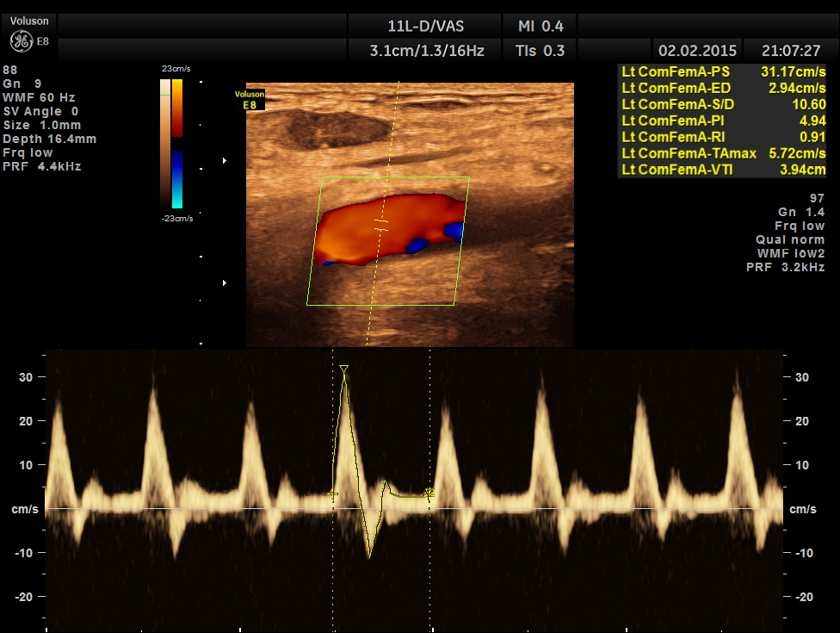
Task: Click the red-orange color Doppler velocity bar
Action: coord(176,108)
